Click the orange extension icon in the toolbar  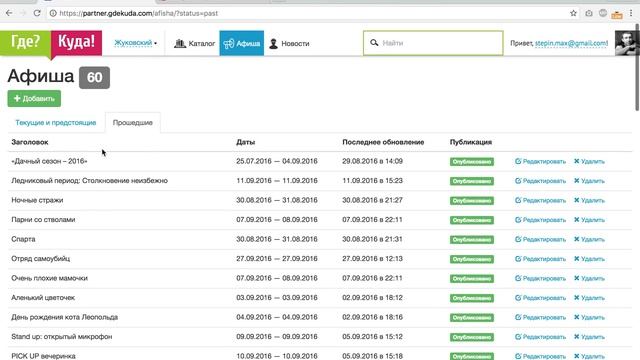617,15
